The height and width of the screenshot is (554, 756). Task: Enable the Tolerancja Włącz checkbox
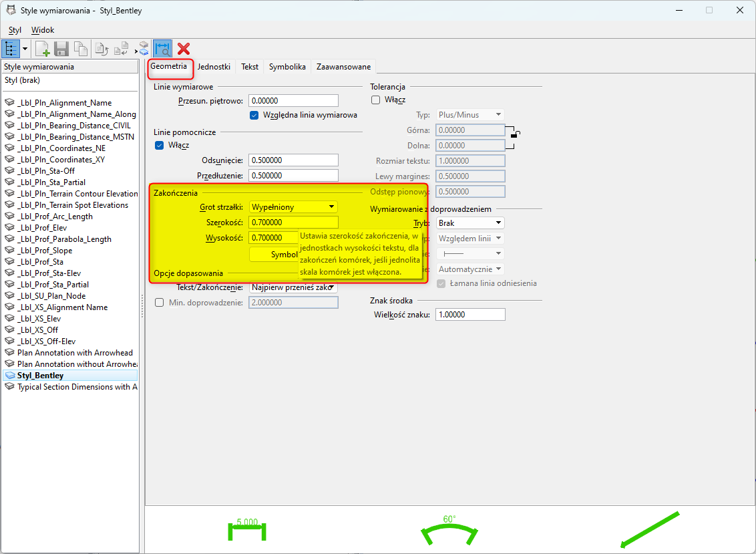(375, 100)
